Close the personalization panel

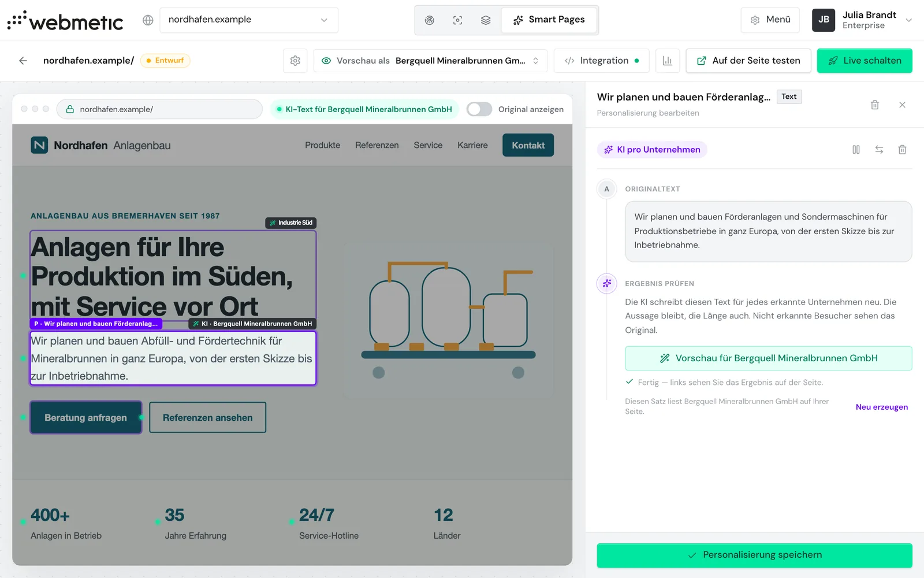[902, 105]
